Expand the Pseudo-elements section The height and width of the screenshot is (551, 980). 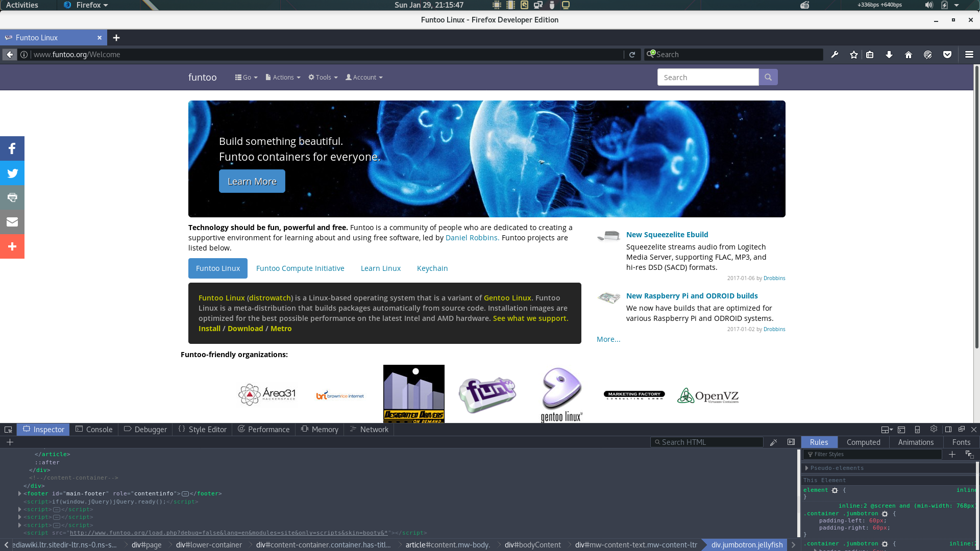[807, 468]
